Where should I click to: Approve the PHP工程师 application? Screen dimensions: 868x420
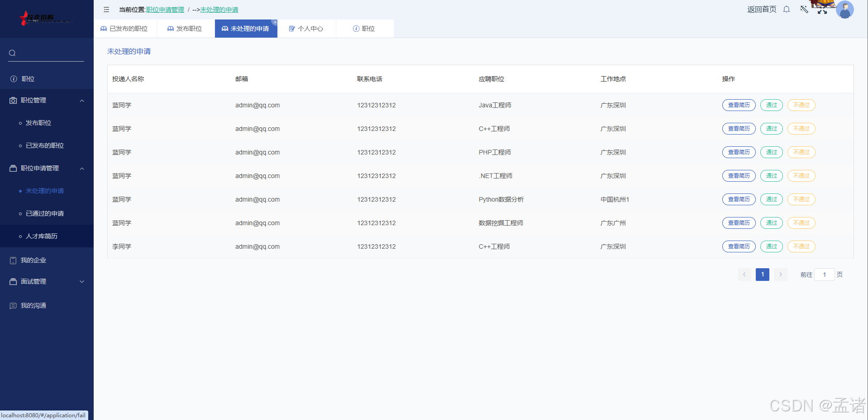click(771, 152)
